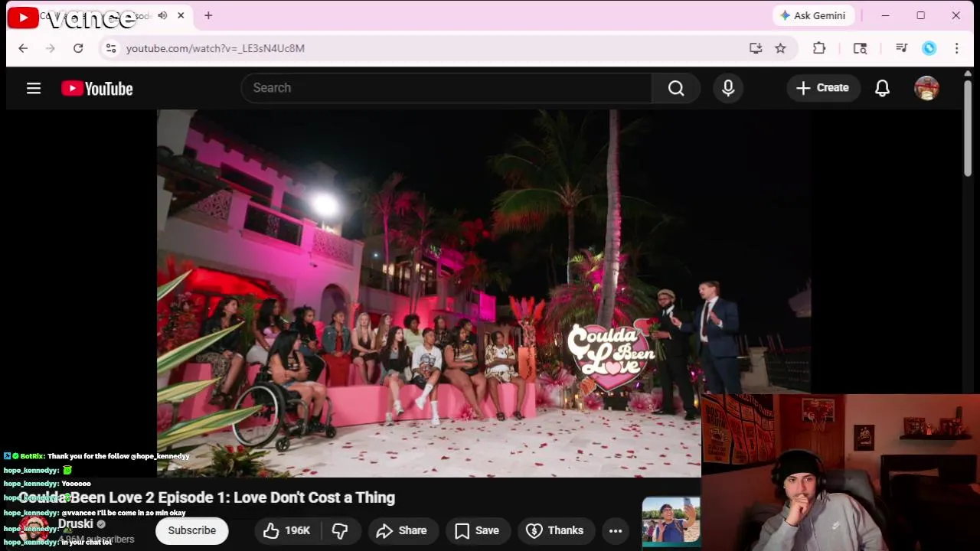980x551 pixels.
Task: Go to YouTube home via logo
Action: tap(97, 89)
